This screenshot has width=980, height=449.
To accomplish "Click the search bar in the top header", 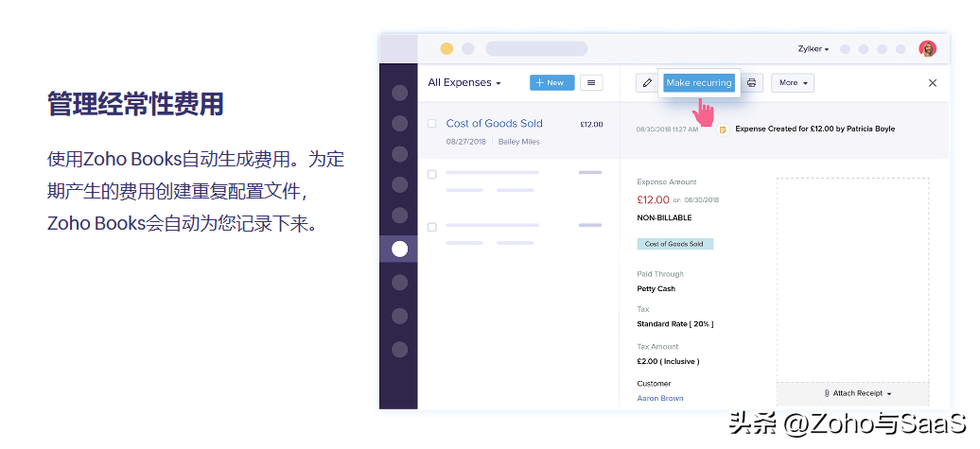I will (536, 49).
